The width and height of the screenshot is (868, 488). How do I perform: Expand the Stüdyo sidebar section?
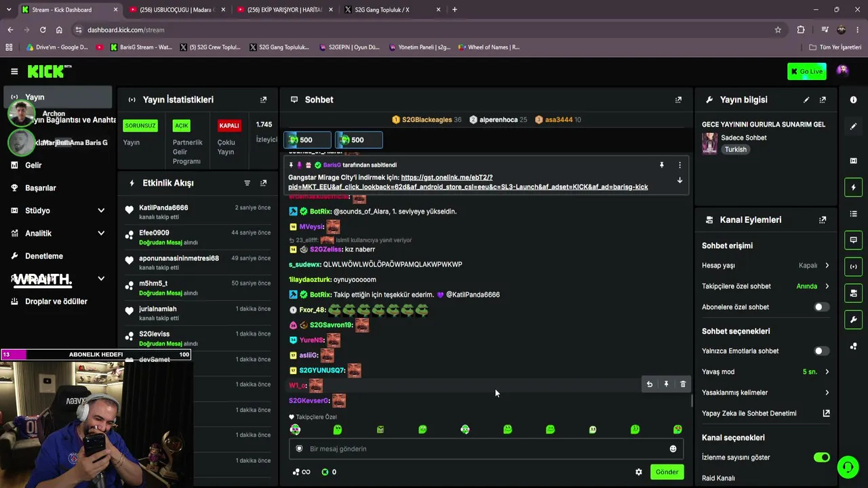(101, 211)
